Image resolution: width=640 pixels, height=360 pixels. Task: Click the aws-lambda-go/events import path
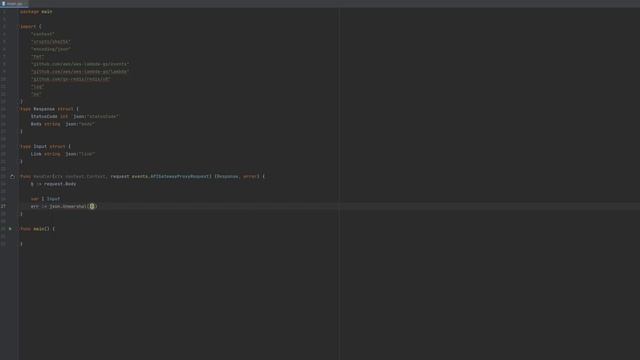point(80,64)
